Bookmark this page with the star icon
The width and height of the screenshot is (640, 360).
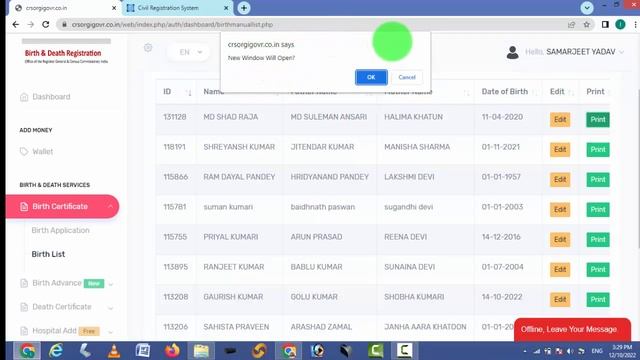click(587, 24)
